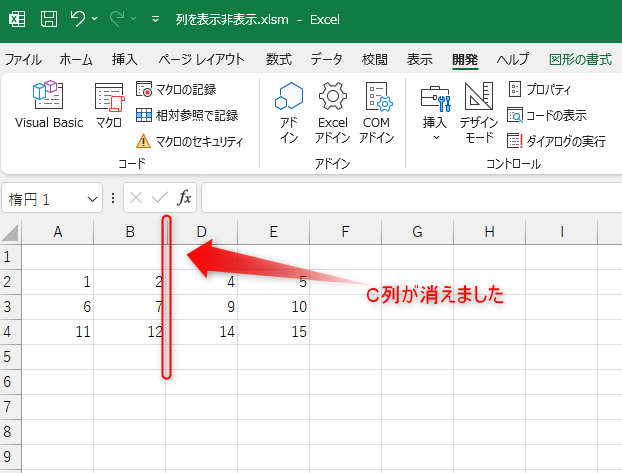Select the 開発 tab
Screen dimensions: 622x473
(x=465, y=60)
